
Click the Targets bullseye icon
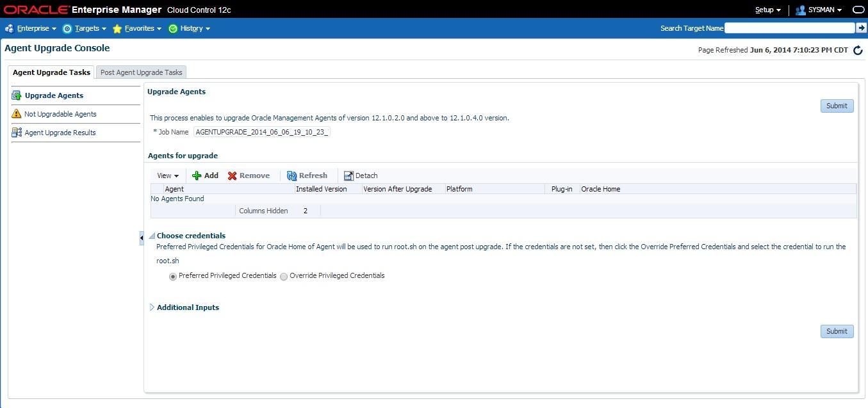click(67, 28)
